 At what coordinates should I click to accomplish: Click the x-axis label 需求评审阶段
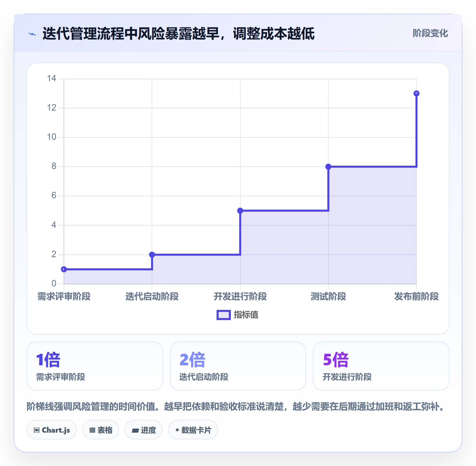pos(64,297)
